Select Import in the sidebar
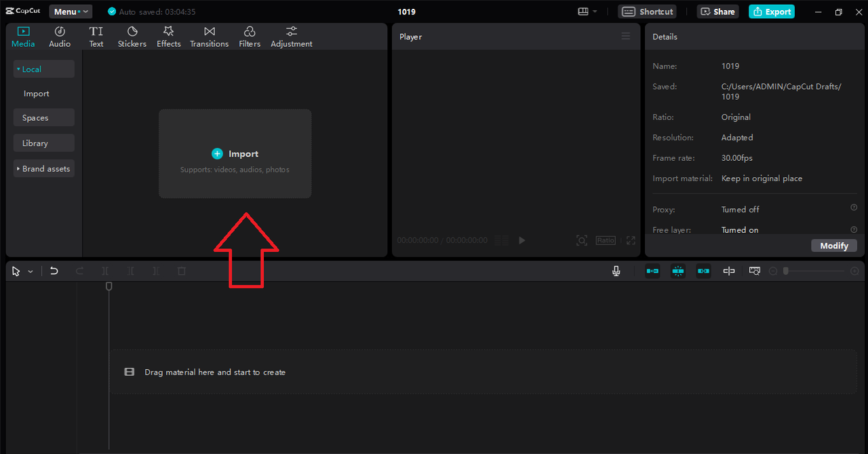Viewport: 868px width, 454px height. click(37, 94)
